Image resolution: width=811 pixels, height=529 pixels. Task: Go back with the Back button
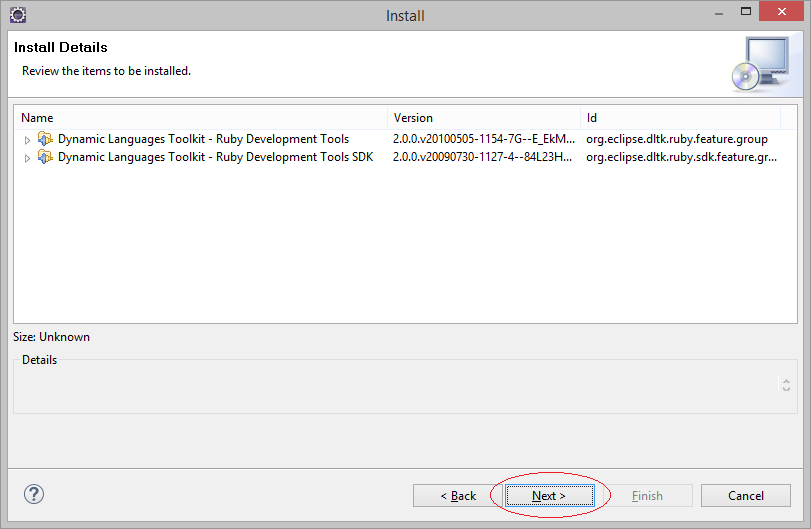(x=458, y=495)
